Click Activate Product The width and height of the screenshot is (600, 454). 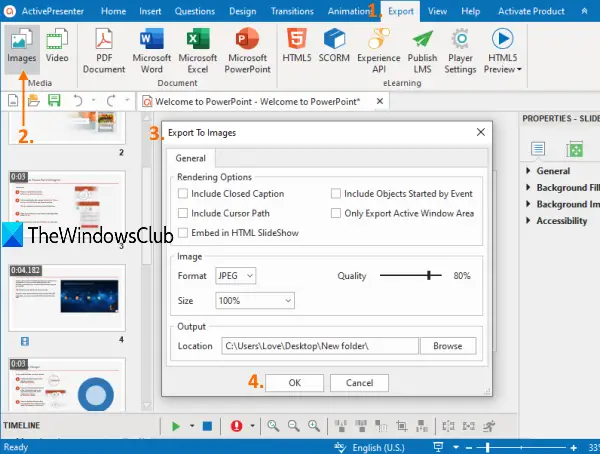click(531, 11)
